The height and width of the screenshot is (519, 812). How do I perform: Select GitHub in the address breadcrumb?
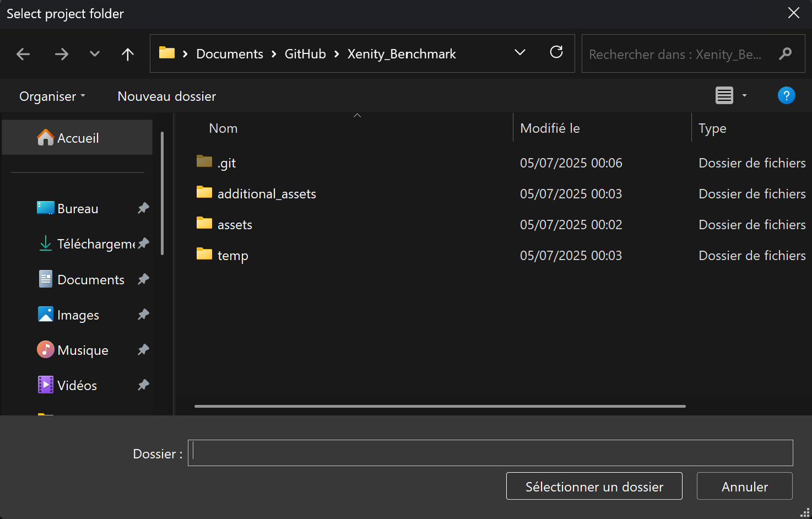305,54
